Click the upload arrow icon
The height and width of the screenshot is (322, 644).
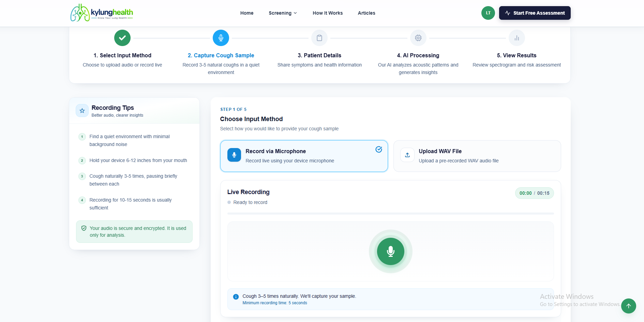pyautogui.click(x=407, y=155)
